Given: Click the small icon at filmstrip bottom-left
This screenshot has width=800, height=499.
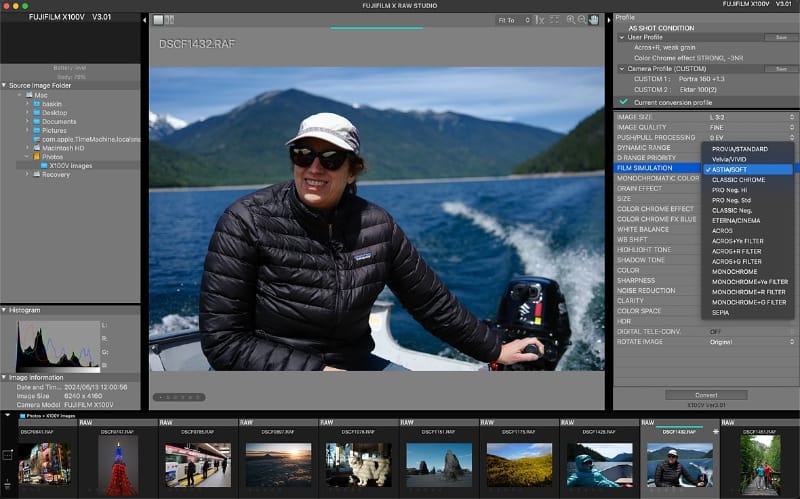Looking at the screenshot, I should [7, 483].
